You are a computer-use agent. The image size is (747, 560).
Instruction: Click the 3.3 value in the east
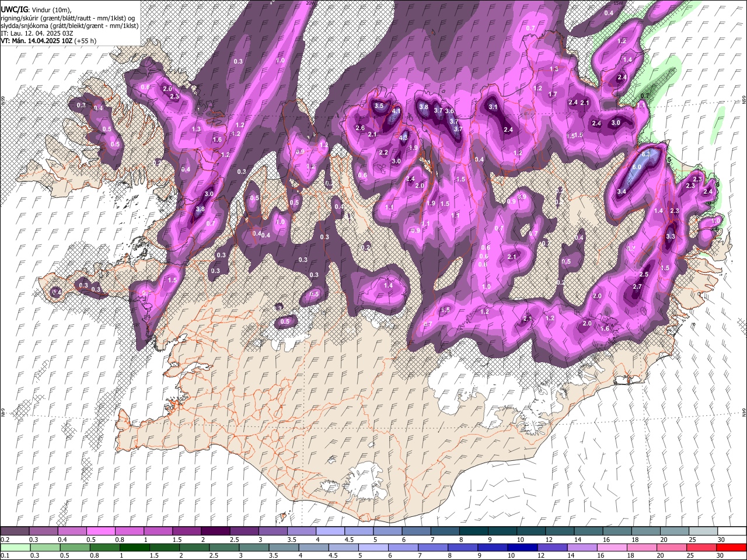(x=671, y=236)
